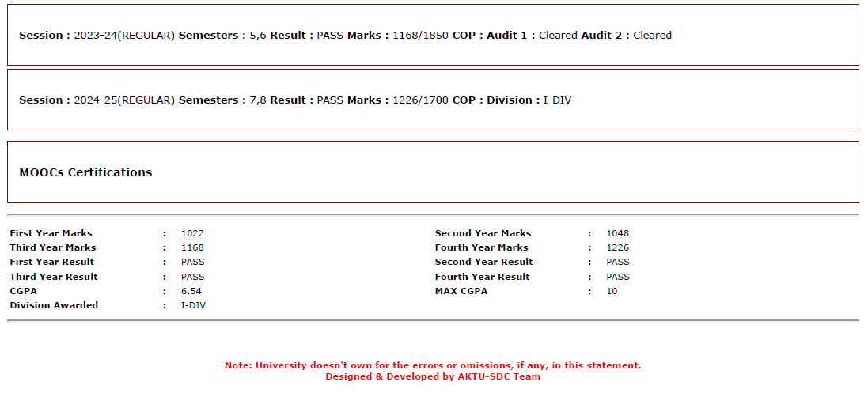Click Fourth Year Marks label
The image size is (868, 408).
pos(482,247)
